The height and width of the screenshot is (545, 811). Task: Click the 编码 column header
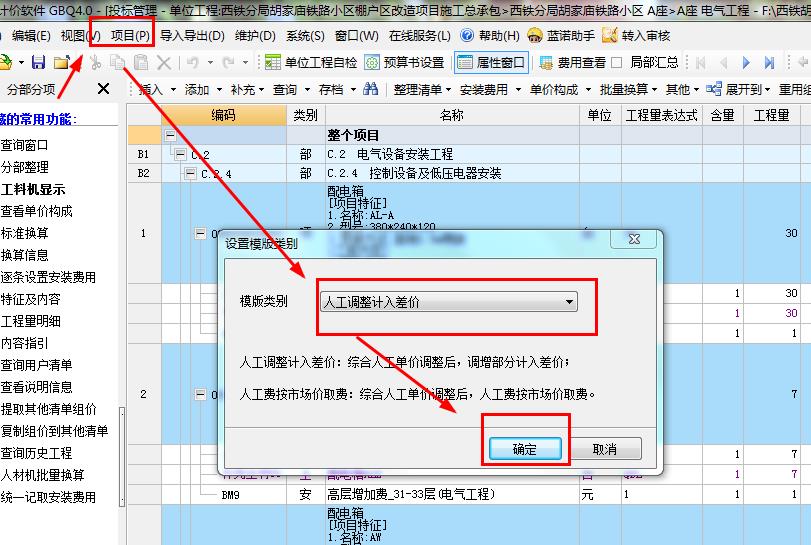click(x=223, y=115)
